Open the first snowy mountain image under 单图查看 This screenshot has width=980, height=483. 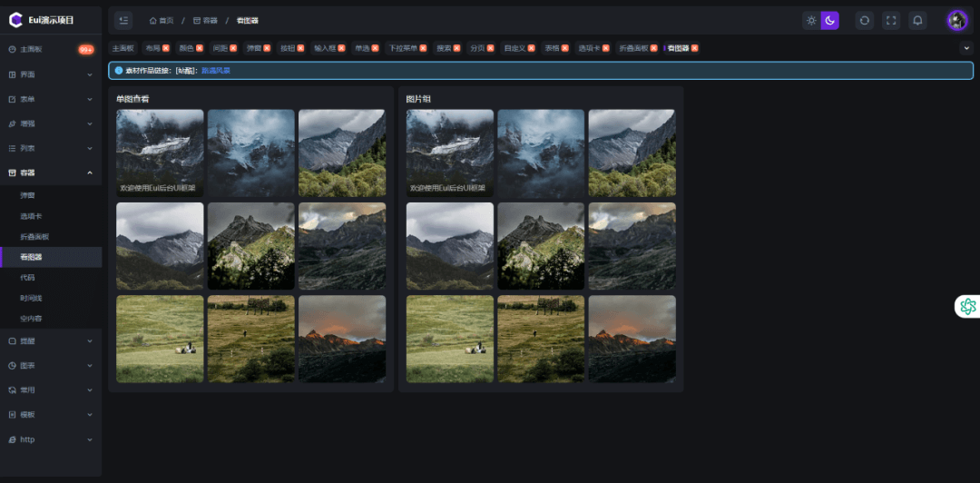pyautogui.click(x=160, y=153)
